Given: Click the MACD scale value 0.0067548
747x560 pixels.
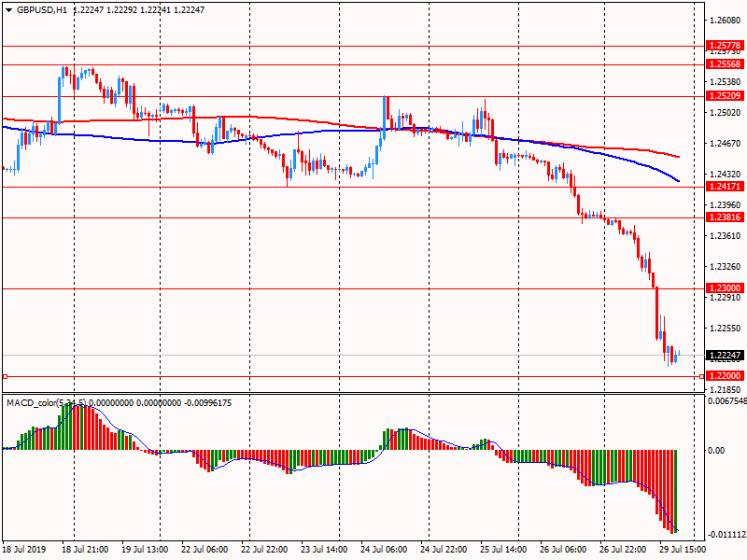Looking at the screenshot, I should [727, 401].
